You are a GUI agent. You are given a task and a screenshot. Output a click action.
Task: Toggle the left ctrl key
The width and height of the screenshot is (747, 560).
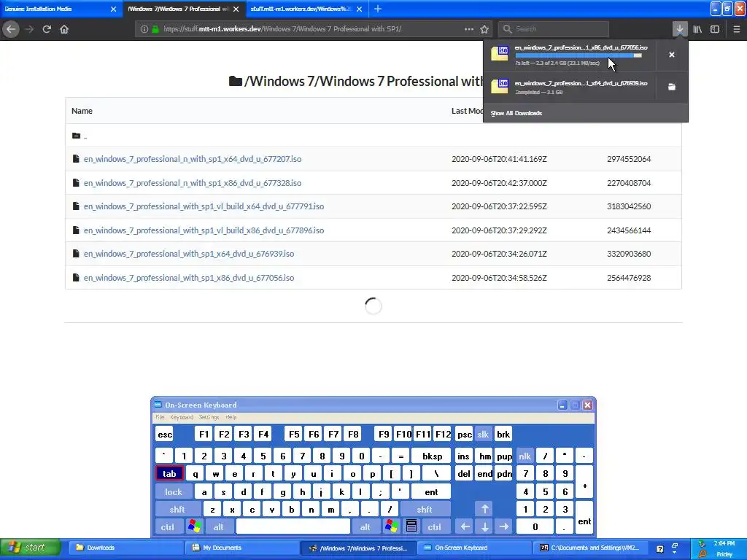click(167, 526)
